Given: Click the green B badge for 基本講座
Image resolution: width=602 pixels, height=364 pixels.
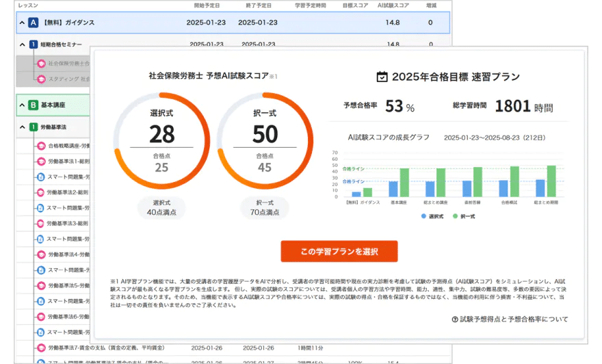Looking at the screenshot, I should tap(33, 105).
